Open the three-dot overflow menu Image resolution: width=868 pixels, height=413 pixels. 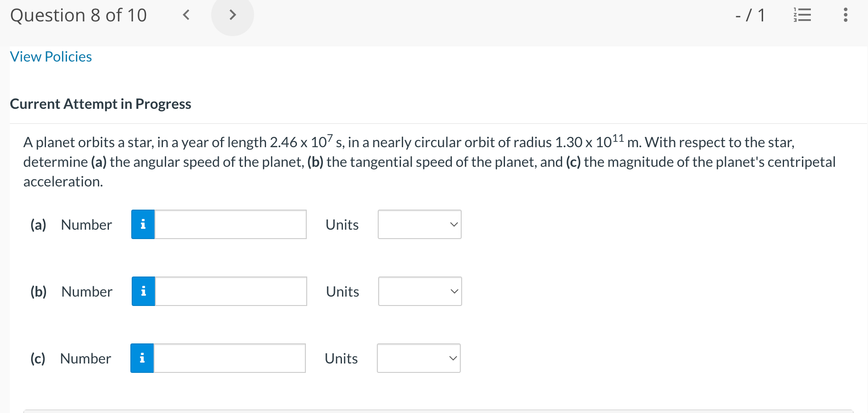pos(845,15)
